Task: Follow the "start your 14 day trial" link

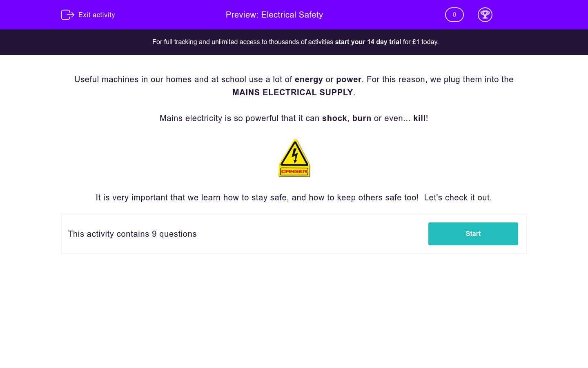Action: 368,42
